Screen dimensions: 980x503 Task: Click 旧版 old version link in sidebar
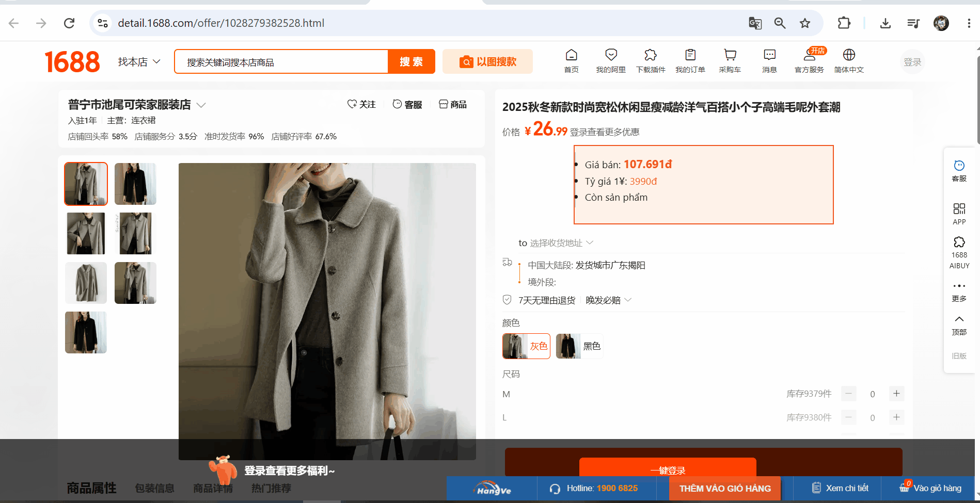[959, 356]
